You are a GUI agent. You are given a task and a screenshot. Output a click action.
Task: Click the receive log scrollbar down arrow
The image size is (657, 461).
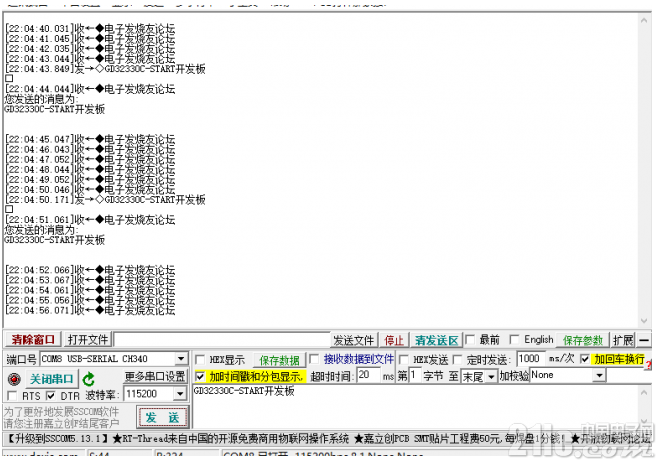pos(644,321)
